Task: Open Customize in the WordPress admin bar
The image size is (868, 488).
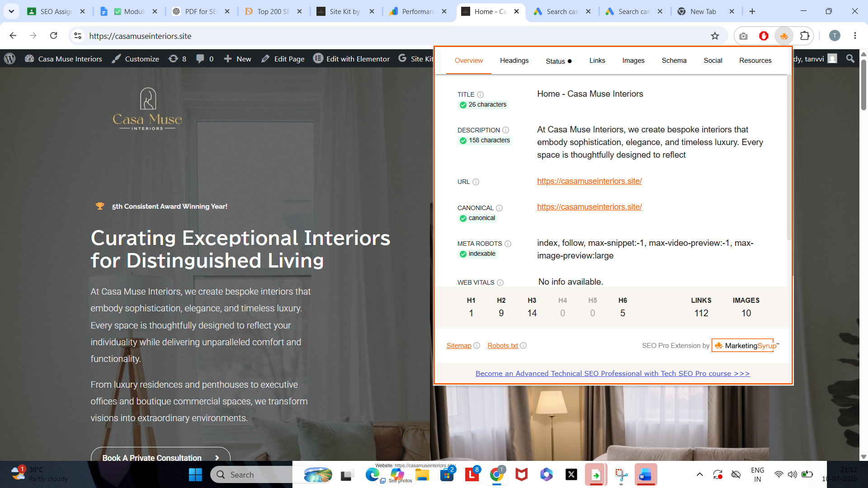Action: pos(136,59)
